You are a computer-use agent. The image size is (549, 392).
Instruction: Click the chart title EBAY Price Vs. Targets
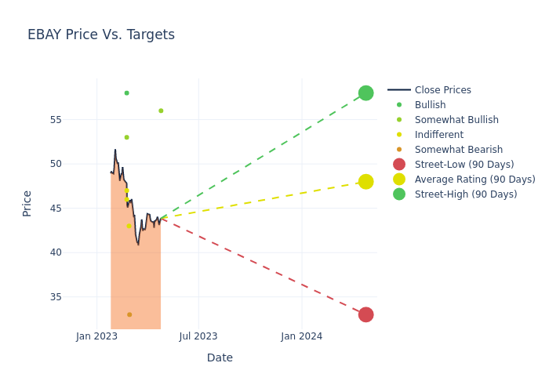point(101,35)
